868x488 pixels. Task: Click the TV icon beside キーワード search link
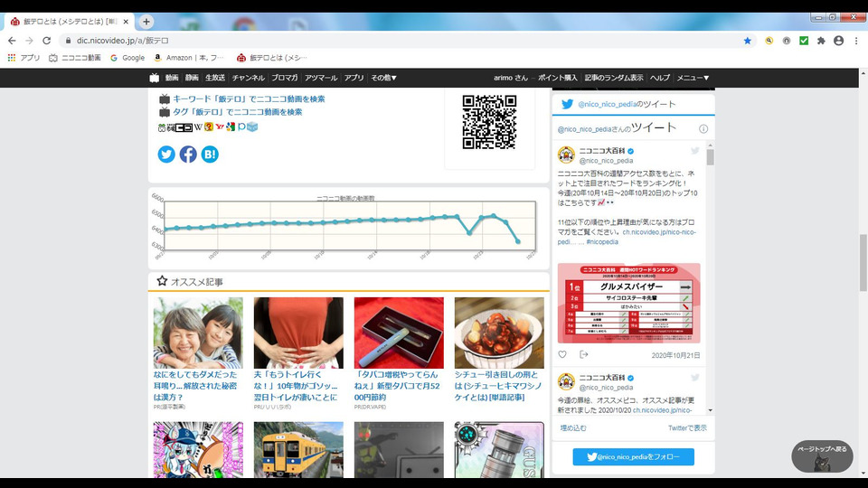click(165, 99)
